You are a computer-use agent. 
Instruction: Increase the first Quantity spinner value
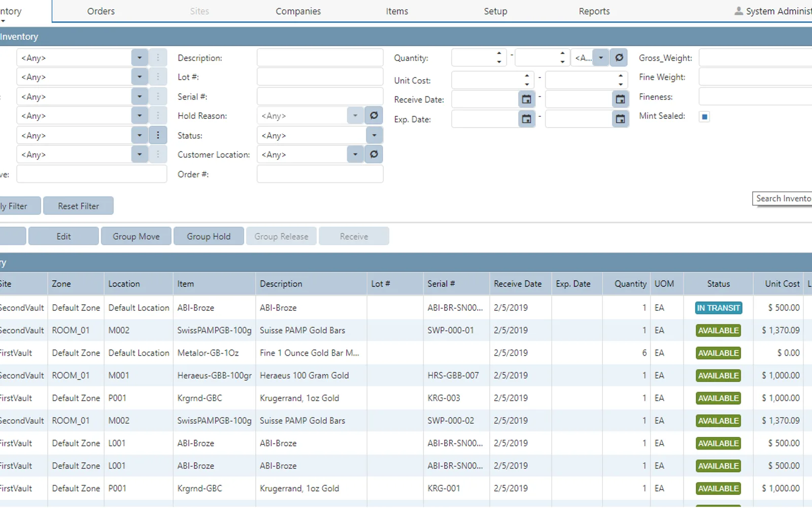[x=499, y=53]
